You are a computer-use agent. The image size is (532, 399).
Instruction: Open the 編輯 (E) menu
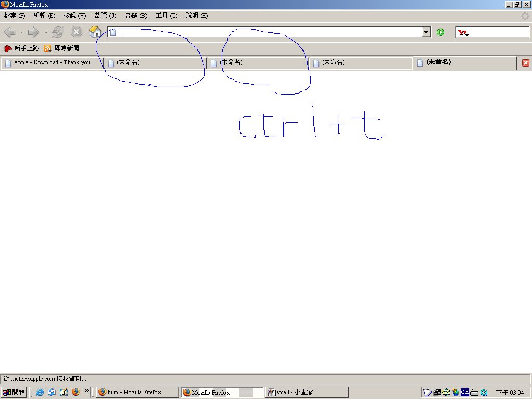tap(44, 16)
